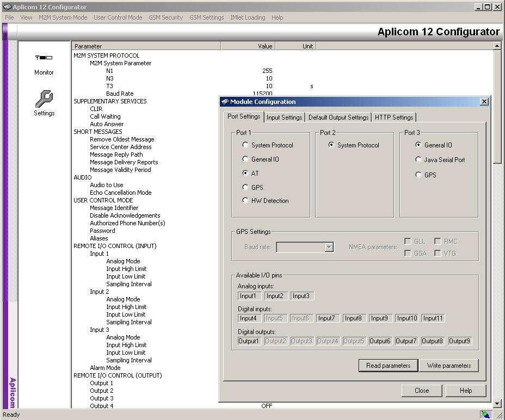
Task: Select the M2M SYSTEM PROTOCOL row
Action: click(x=107, y=55)
